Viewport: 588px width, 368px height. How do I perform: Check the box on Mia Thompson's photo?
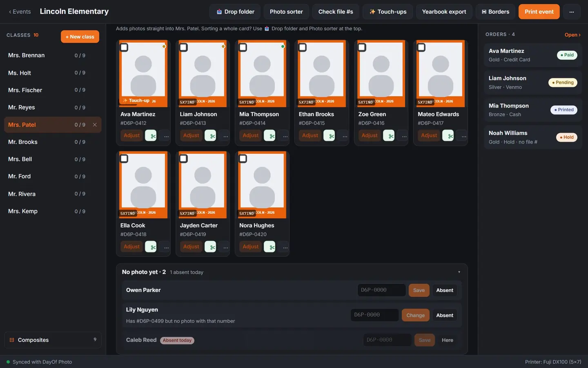click(243, 47)
